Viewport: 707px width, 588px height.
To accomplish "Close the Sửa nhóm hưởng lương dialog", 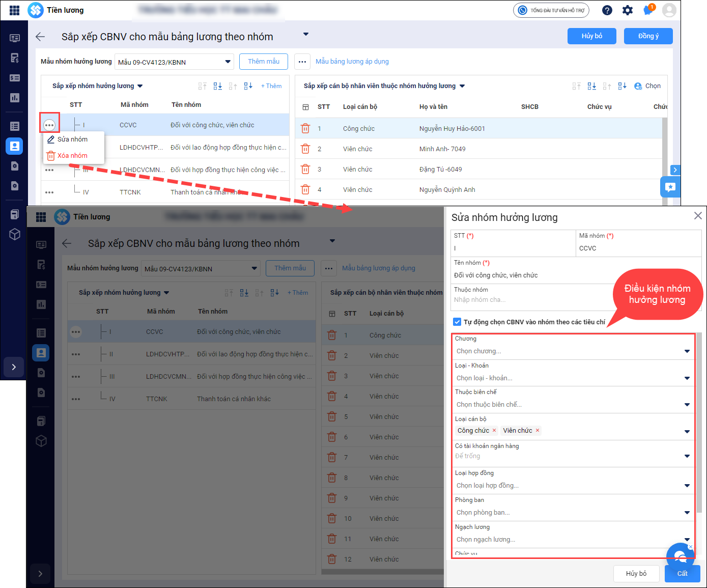I will click(698, 216).
